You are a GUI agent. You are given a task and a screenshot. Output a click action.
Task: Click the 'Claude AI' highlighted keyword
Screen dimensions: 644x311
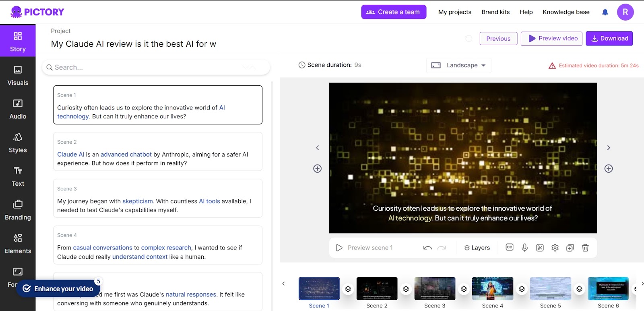(x=71, y=154)
